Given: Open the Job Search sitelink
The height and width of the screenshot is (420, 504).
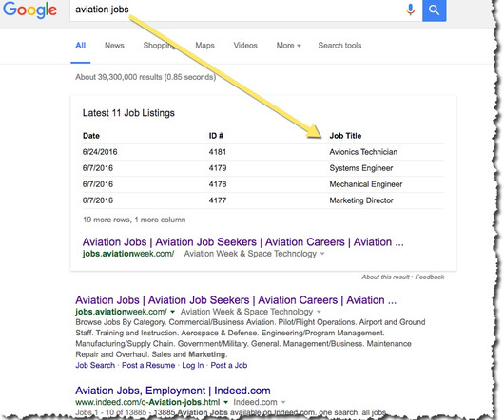Looking at the screenshot, I should coord(95,365).
